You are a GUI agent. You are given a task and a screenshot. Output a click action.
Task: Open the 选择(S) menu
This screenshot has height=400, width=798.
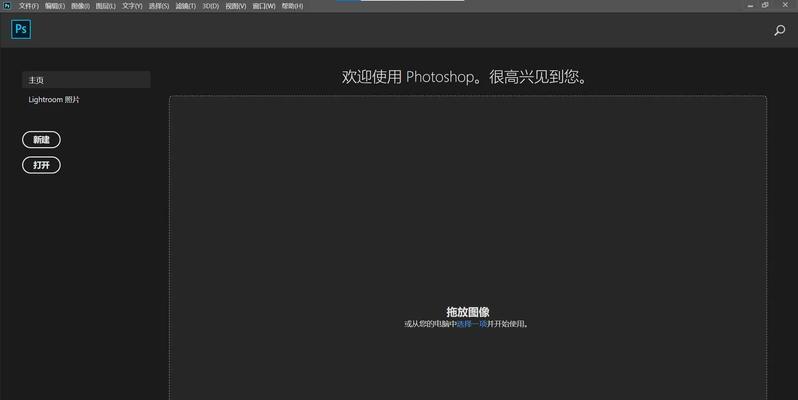tap(159, 6)
